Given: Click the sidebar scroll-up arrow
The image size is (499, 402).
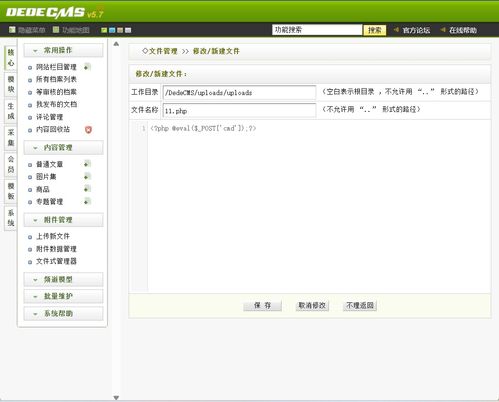Looking at the screenshot, I should (116, 44).
